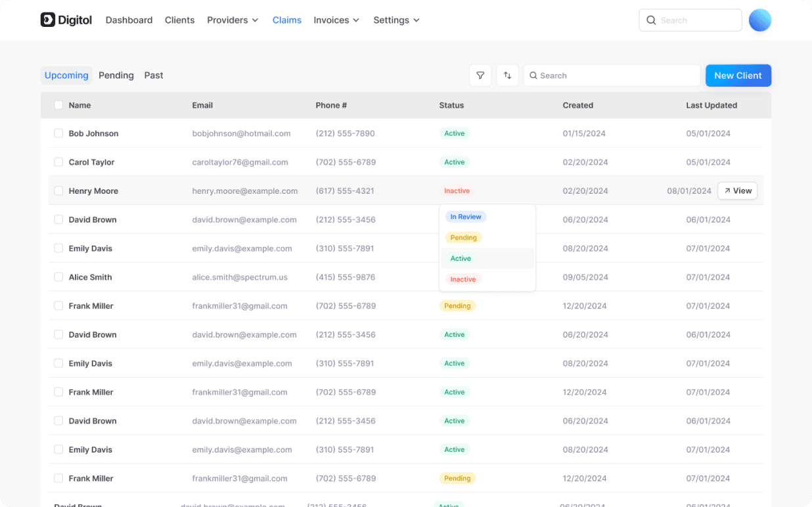812x507 pixels.
Task: Click email alice.smith@spectrum.us
Action: click(240, 277)
